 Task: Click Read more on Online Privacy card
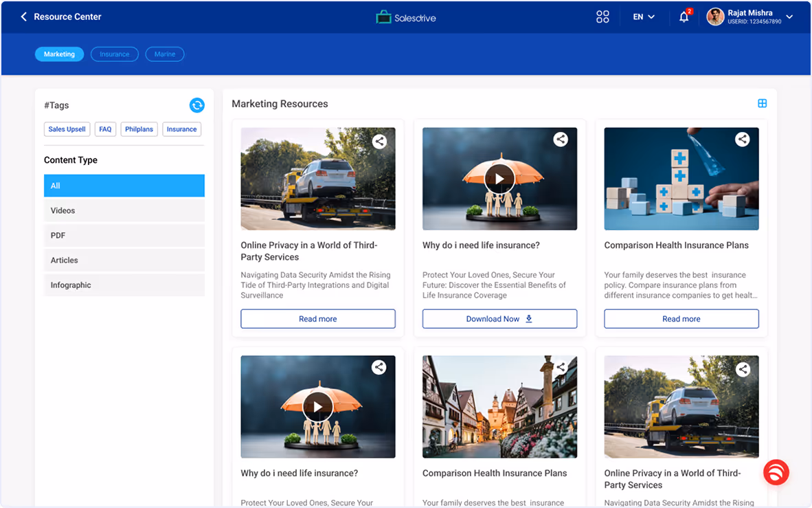point(318,319)
